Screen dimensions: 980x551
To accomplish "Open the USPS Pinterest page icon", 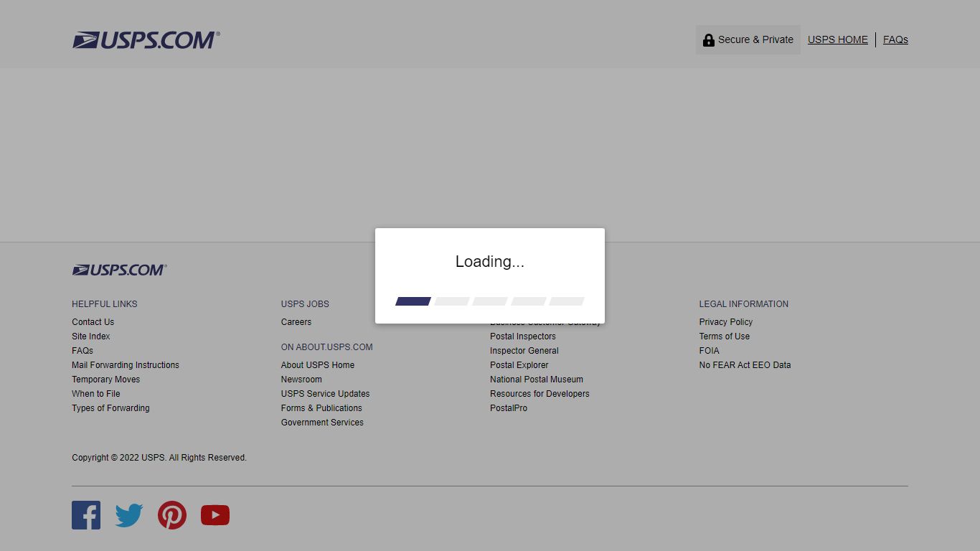I will coord(172,515).
